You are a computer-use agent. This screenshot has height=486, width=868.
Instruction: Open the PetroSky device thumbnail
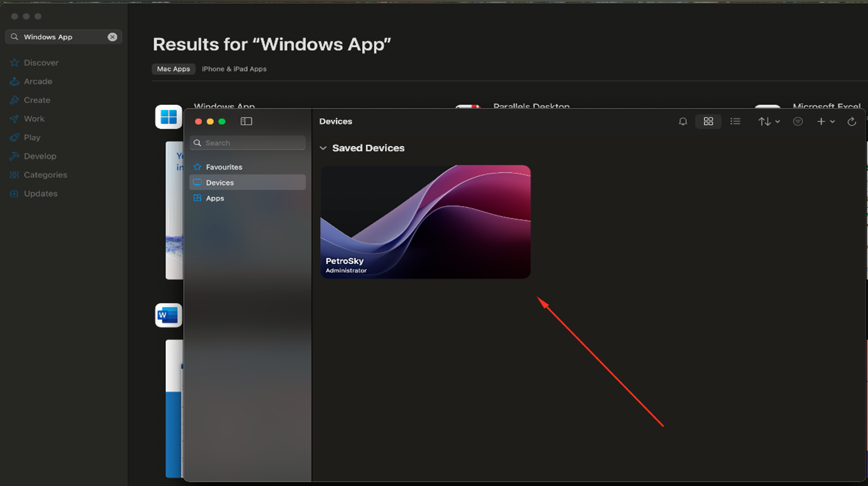click(425, 221)
